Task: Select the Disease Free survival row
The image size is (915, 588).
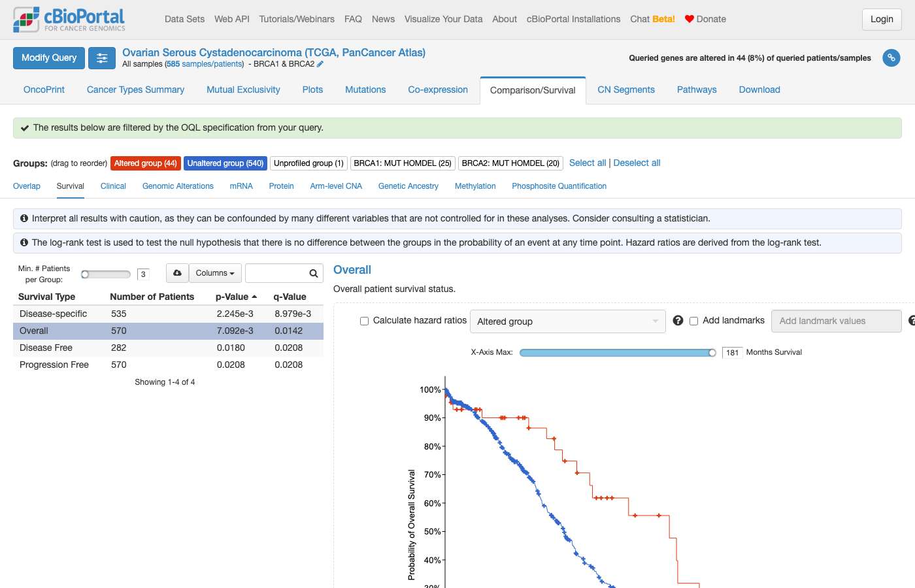Action: tap(169, 348)
